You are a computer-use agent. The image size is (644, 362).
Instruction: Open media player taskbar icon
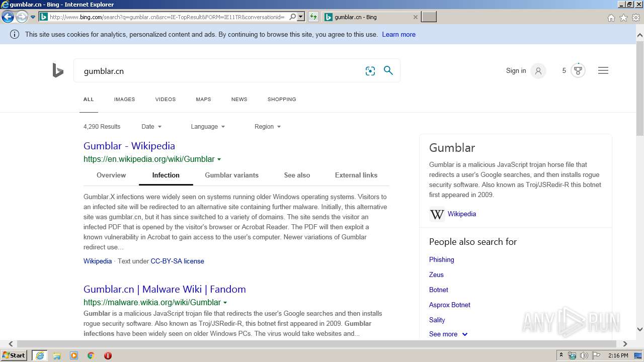click(74, 355)
